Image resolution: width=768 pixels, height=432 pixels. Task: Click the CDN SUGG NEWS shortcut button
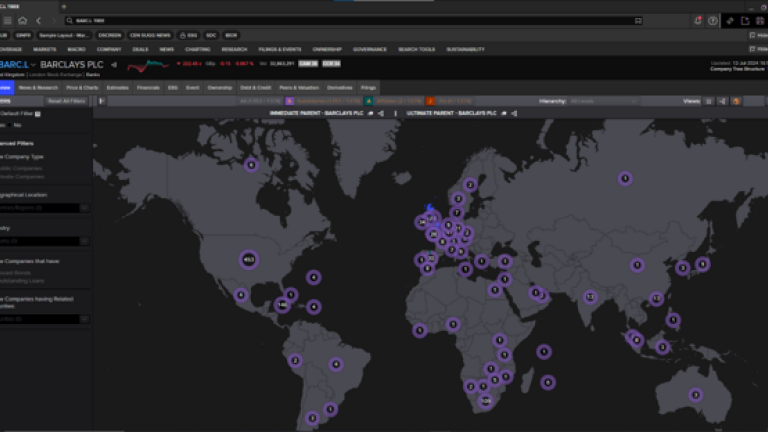[150, 35]
